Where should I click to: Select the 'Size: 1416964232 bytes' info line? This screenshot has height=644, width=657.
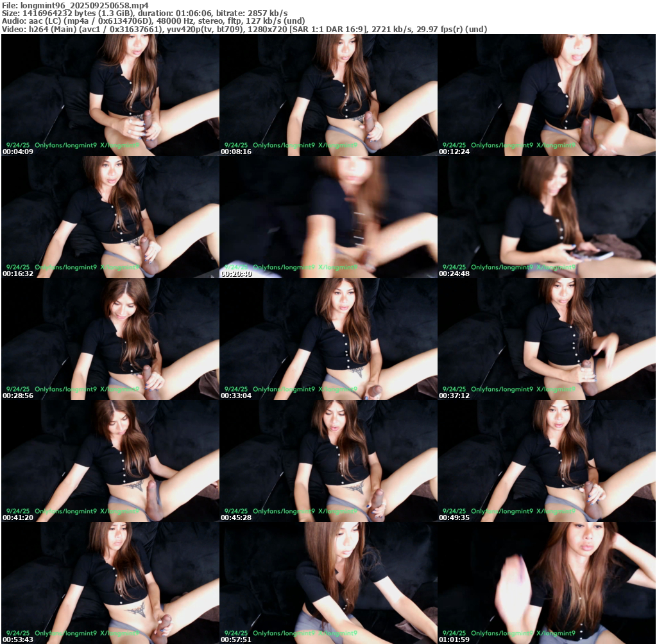[x=144, y=13]
